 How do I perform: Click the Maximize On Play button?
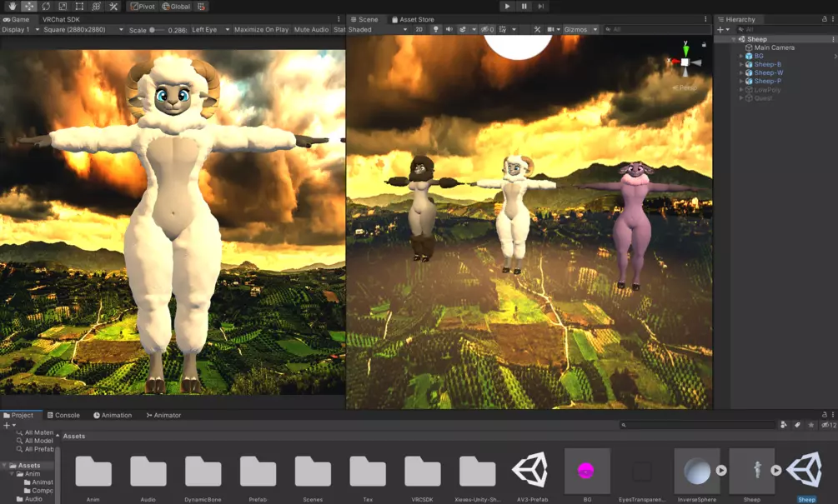(x=261, y=29)
